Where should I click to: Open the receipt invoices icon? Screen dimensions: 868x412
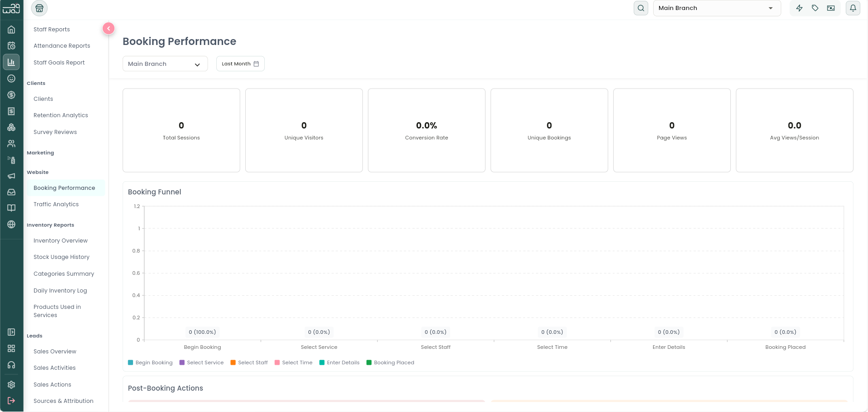(11, 111)
